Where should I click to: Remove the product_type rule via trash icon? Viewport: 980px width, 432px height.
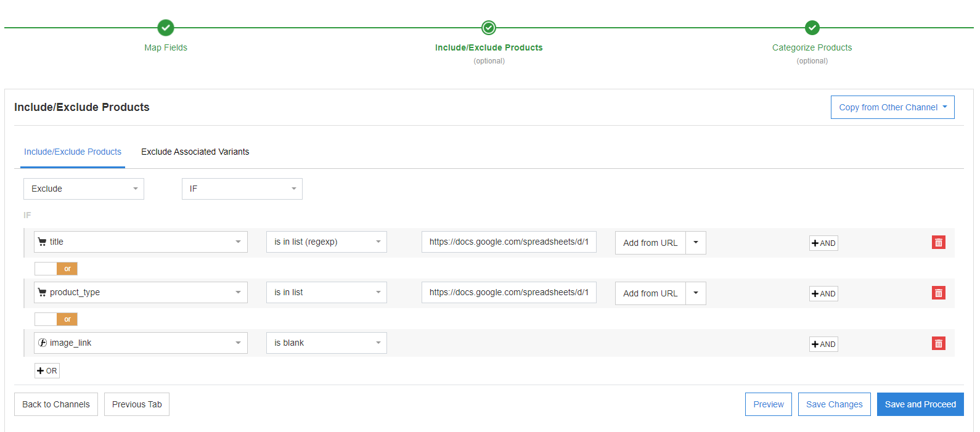click(938, 293)
